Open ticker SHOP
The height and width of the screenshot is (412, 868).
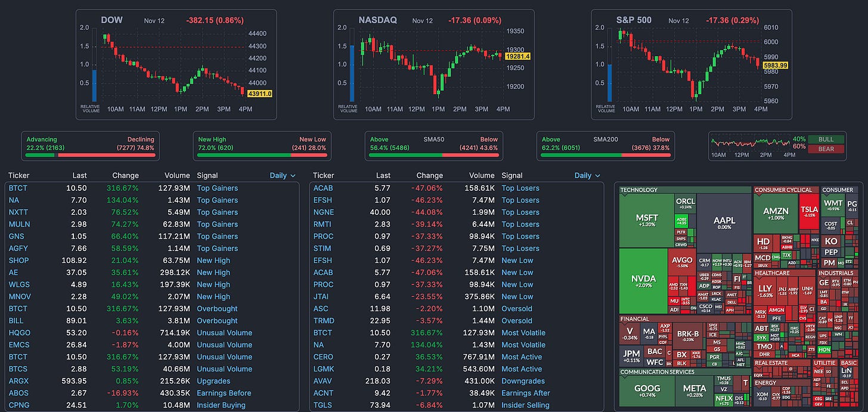(18, 261)
